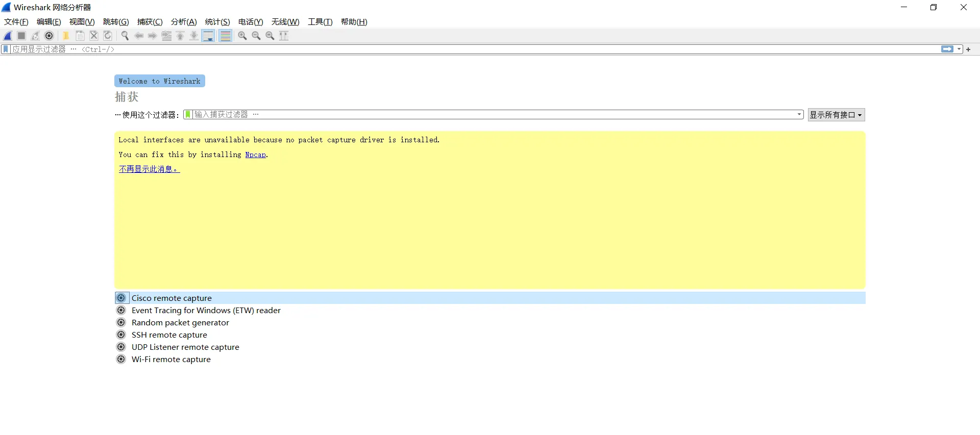Click the resize columns icon
This screenshot has height=435, width=980.
(284, 36)
